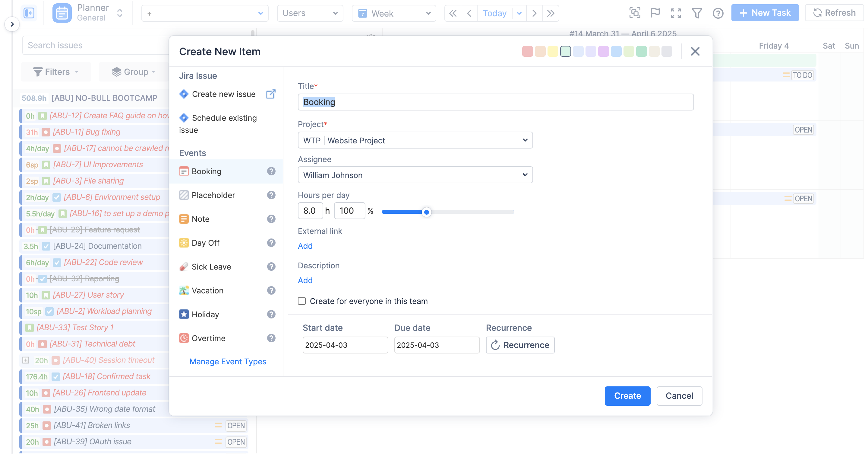Click the focus capture icon in toolbar
Screen dimensions: 868x454
point(634,13)
